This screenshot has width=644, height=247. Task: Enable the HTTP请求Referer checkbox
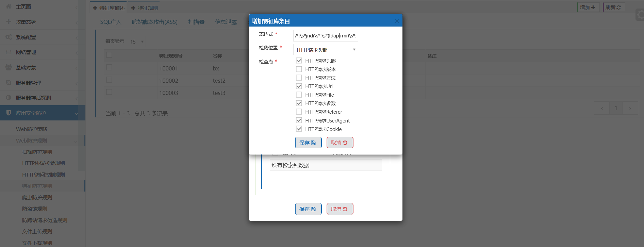299,112
